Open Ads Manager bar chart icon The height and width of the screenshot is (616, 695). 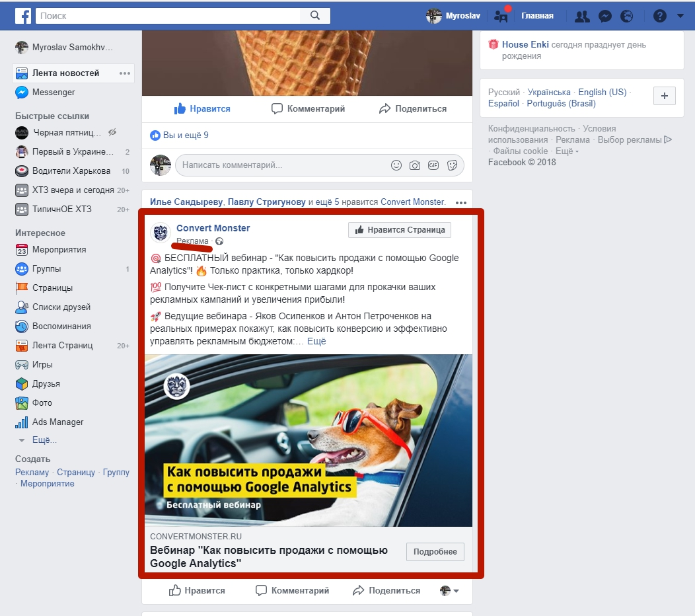[22, 422]
